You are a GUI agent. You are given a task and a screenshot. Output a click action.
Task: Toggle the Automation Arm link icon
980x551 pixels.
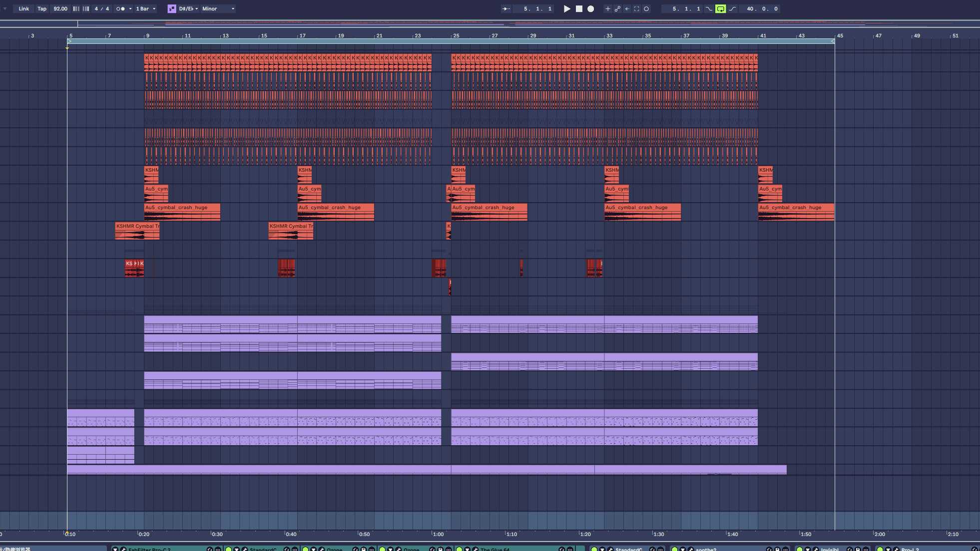617,8
